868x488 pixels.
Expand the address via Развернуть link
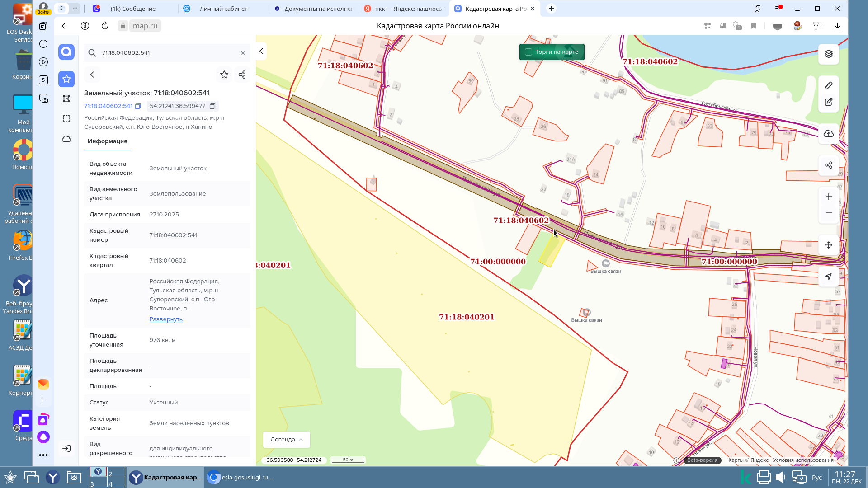(166, 319)
